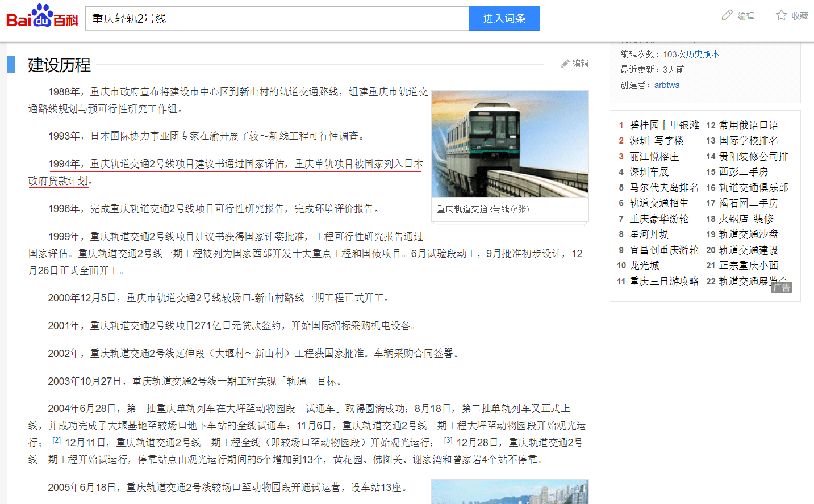Click the 编辑次数 label

pos(640,54)
